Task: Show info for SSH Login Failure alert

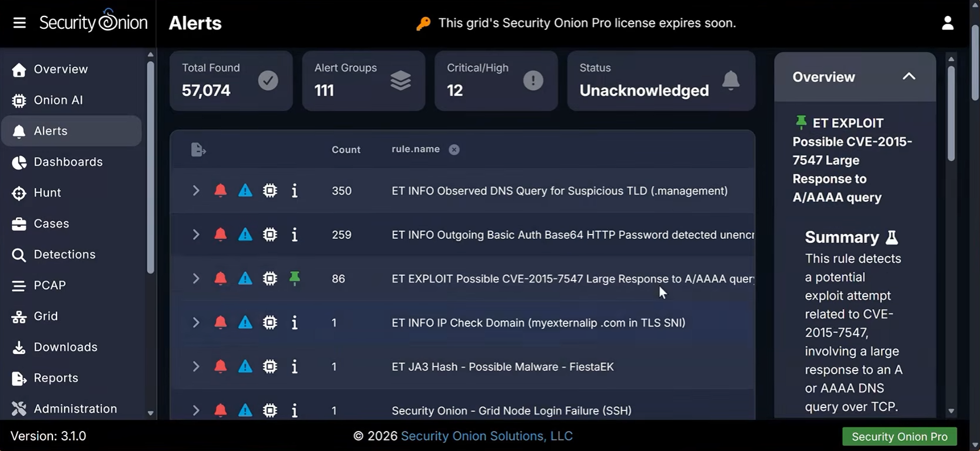Action: (x=294, y=410)
